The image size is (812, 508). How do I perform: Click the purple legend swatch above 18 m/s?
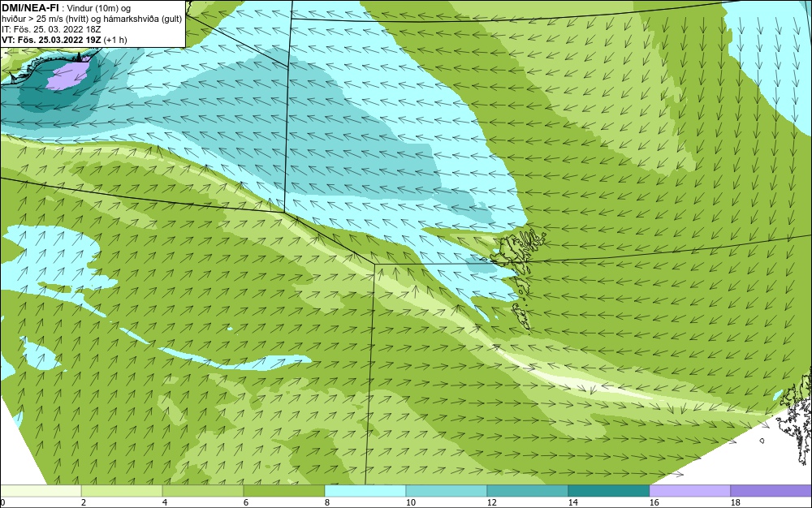pos(771,491)
